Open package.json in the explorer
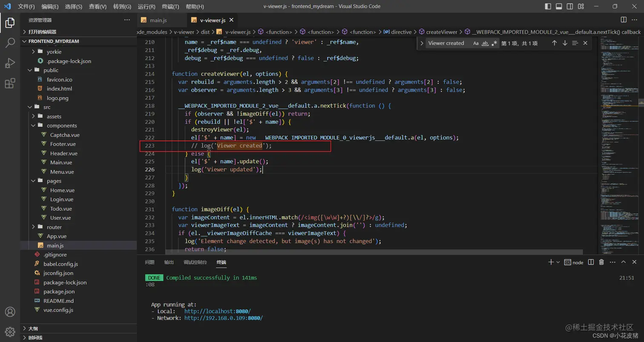 pos(59,292)
